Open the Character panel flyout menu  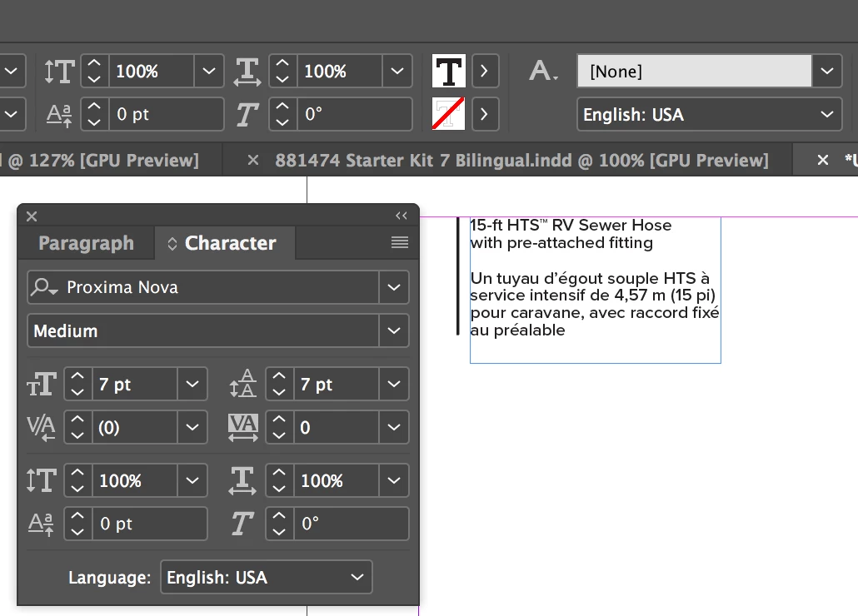coord(400,242)
